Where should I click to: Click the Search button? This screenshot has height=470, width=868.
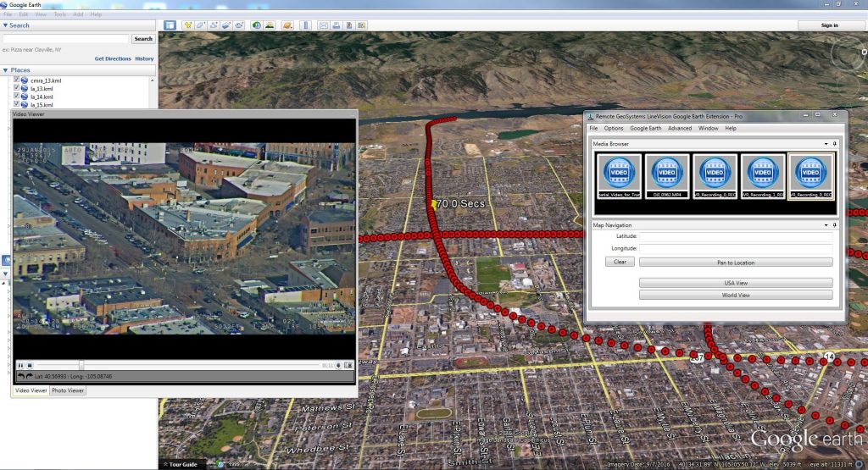[142, 39]
